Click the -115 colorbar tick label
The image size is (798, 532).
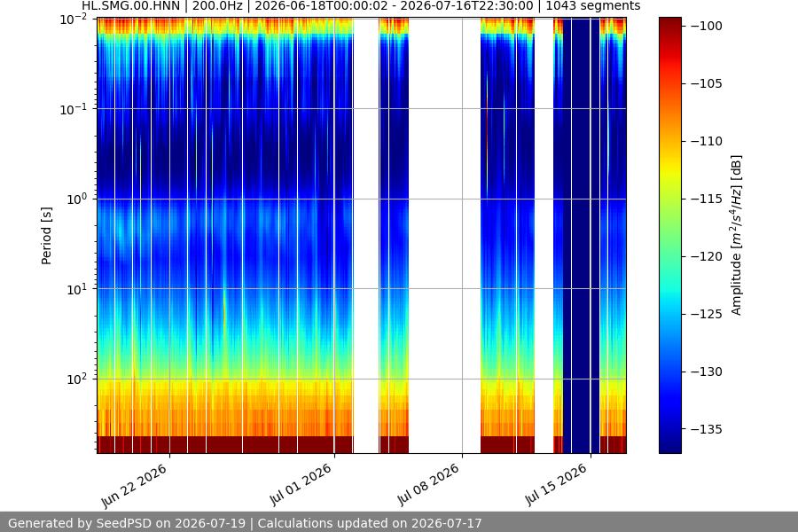[707, 199]
